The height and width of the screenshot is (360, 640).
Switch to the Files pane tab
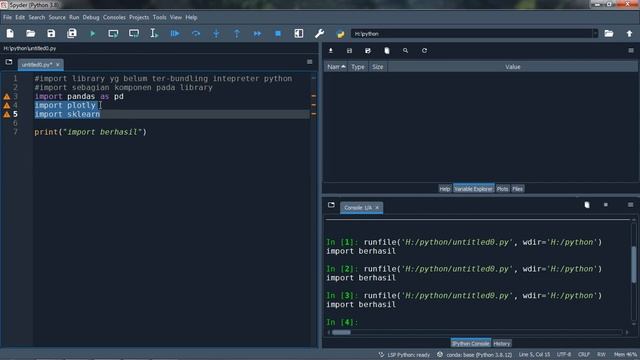coord(518,189)
